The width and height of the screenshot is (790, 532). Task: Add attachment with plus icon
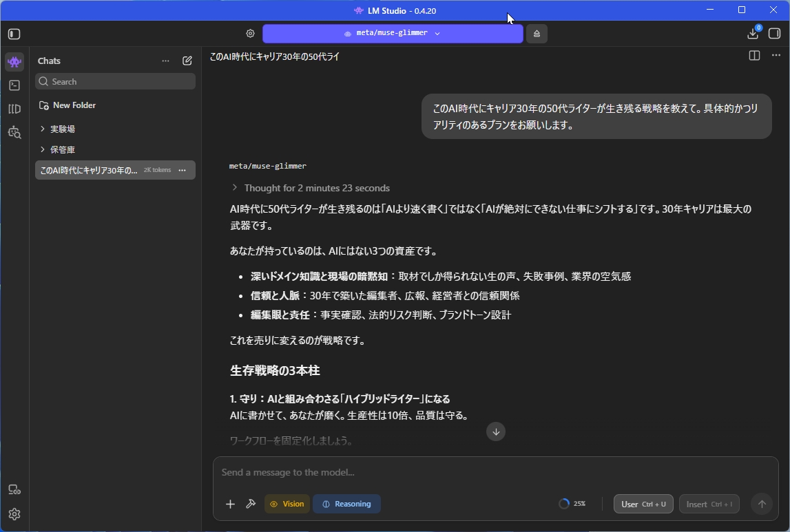[x=230, y=504]
